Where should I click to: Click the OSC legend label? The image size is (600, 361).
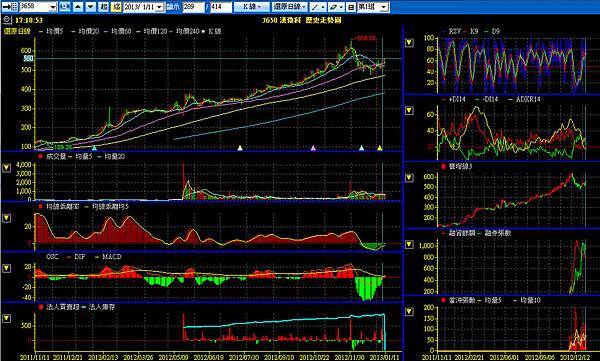pyautogui.click(x=52, y=257)
